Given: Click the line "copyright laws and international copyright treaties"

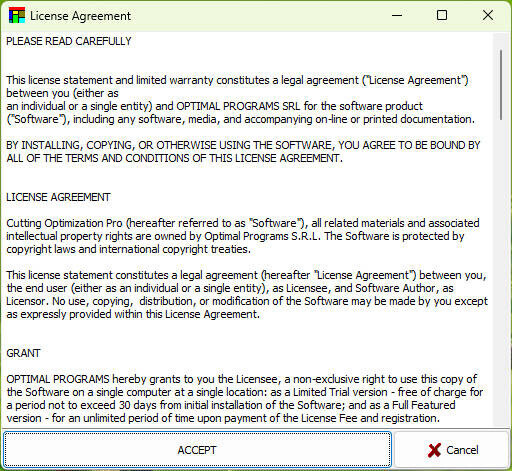Looking at the screenshot, I should (x=128, y=249).
